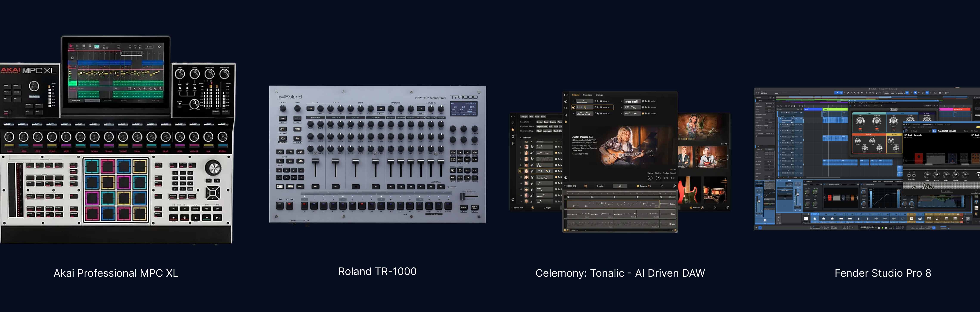The image size is (980, 312).
Task: Click the Roland TR-1000 caption link
Action: 377,271
